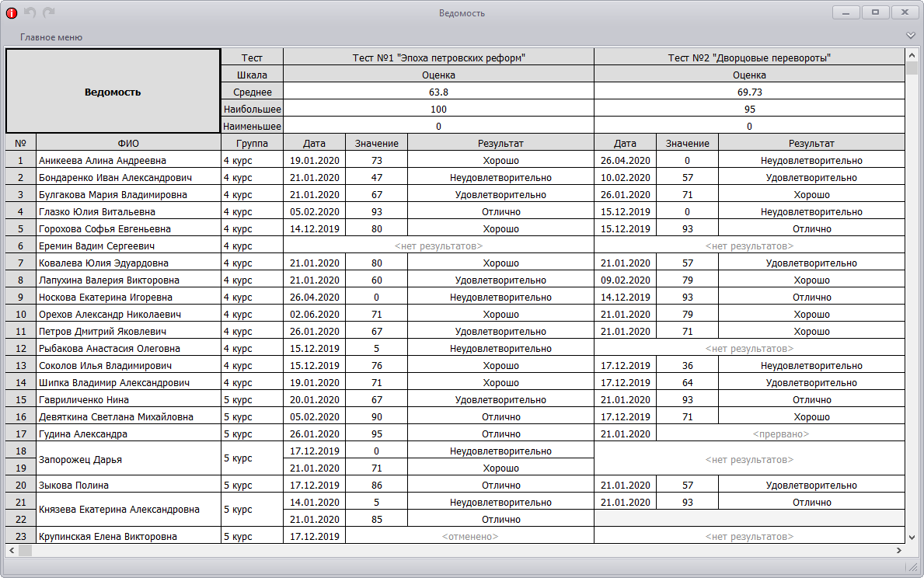Click value 86 in Зыкова row
Image resolution: width=924 pixels, height=578 pixels.
coord(377,484)
